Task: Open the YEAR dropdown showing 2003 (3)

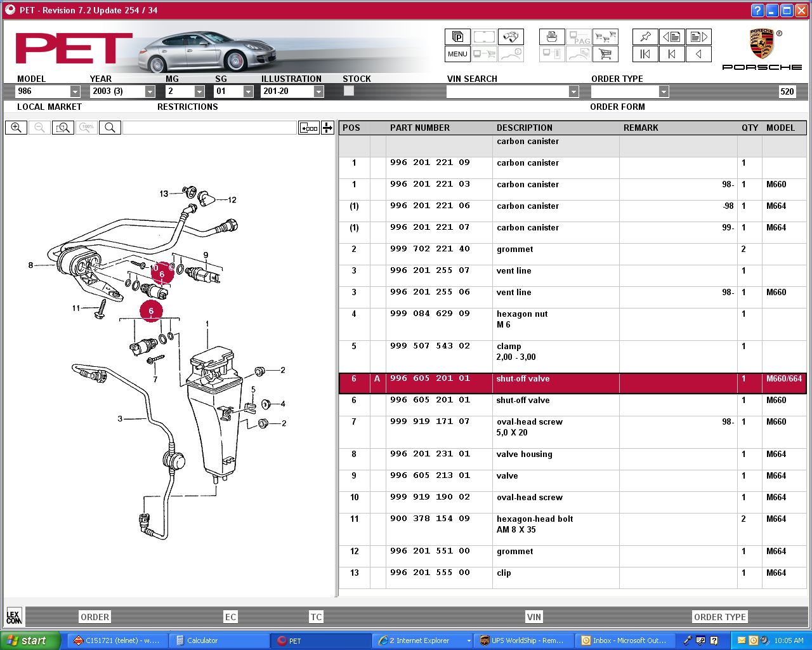Action: coord(150,91)
